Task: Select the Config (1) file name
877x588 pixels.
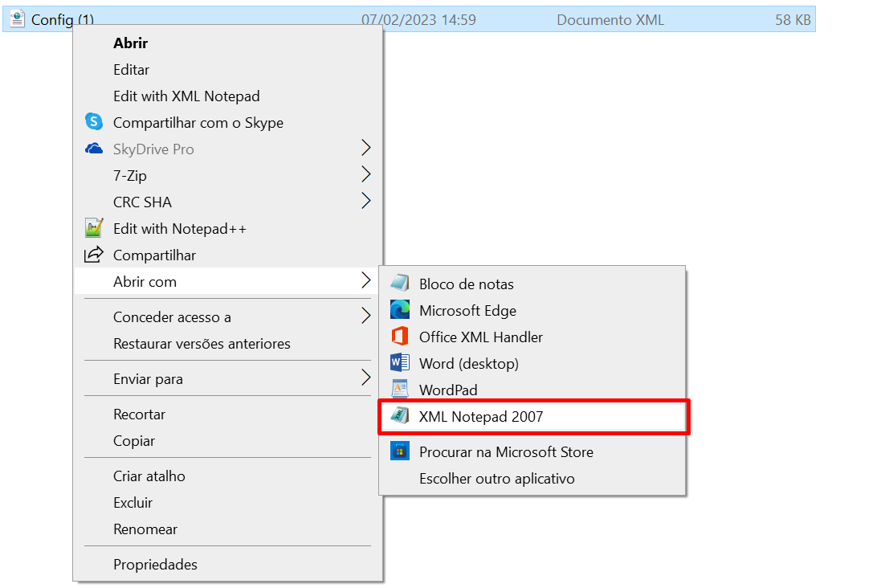Action: tap(62, 20)
